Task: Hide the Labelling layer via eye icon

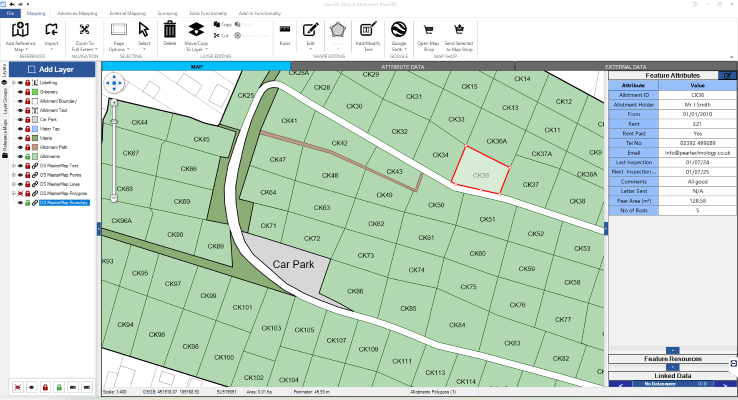Action: click(x=20, y=83)
